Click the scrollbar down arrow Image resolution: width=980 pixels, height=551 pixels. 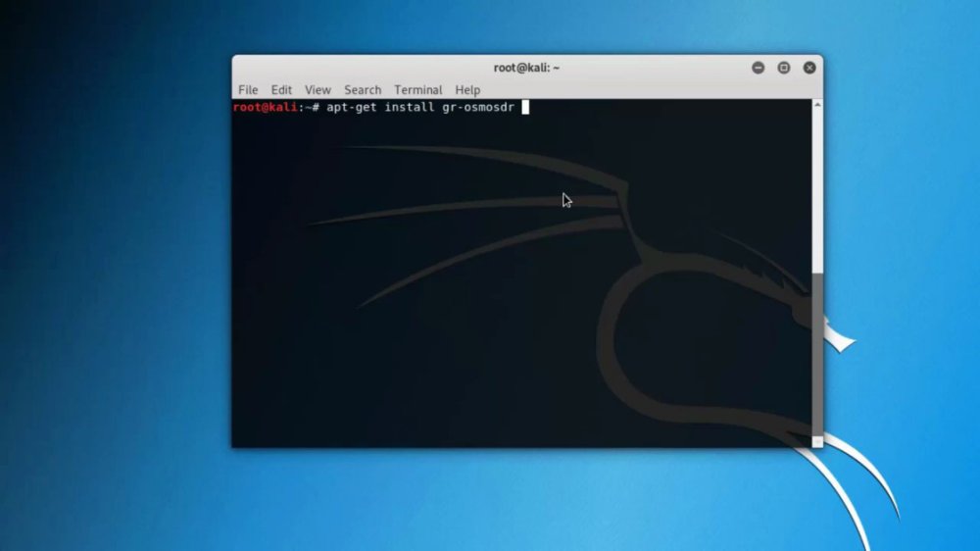817,441
